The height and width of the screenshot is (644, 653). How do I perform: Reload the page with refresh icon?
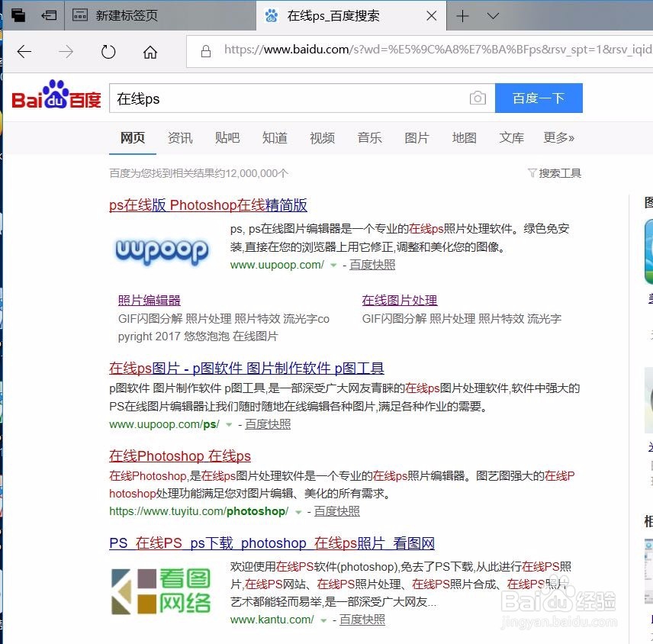point(108,52)
